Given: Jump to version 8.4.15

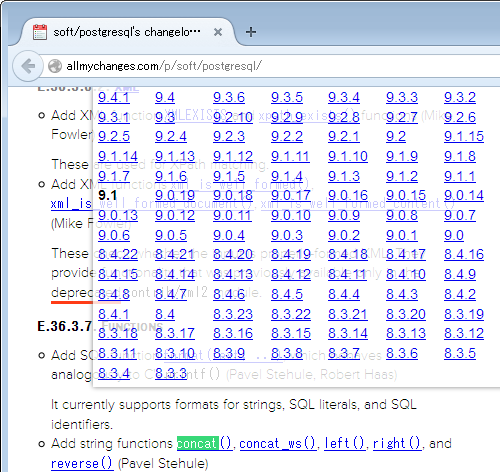Looking at the screenshot, I should [x=118, y=275].
